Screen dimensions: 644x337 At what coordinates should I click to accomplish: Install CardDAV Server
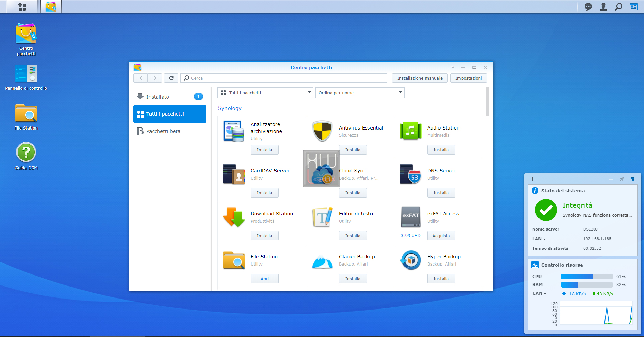pyautogui.click(x=265, y=193)
